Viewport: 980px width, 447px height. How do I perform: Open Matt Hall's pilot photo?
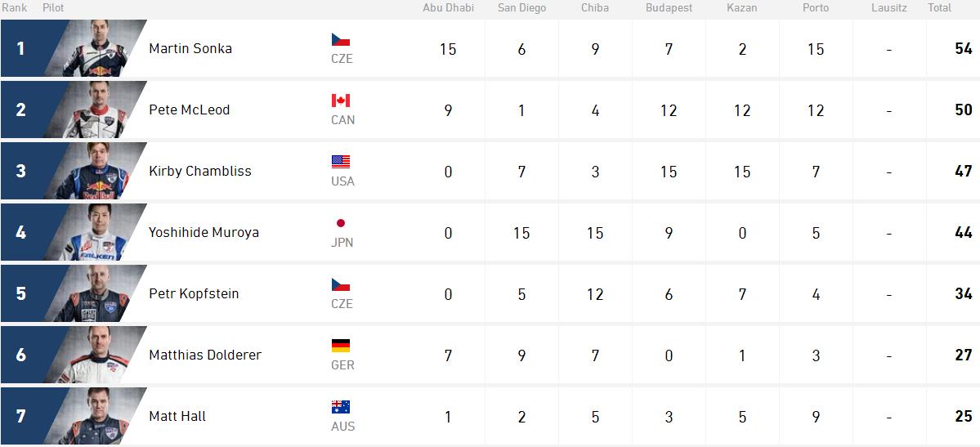95,416
